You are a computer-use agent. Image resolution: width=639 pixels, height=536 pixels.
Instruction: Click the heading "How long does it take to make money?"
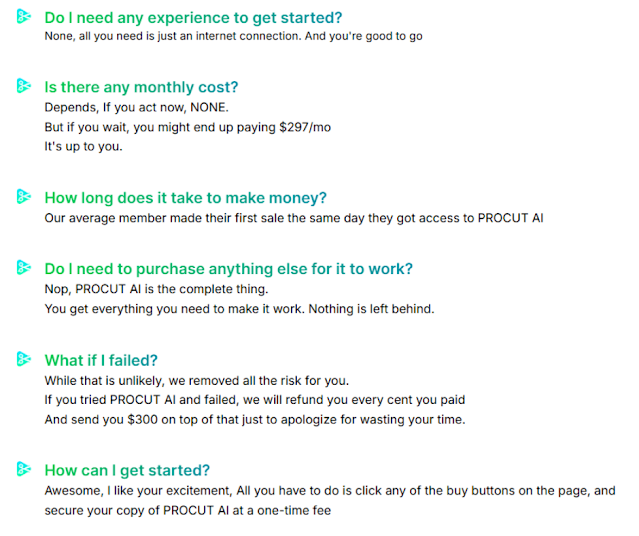point(185,198)
